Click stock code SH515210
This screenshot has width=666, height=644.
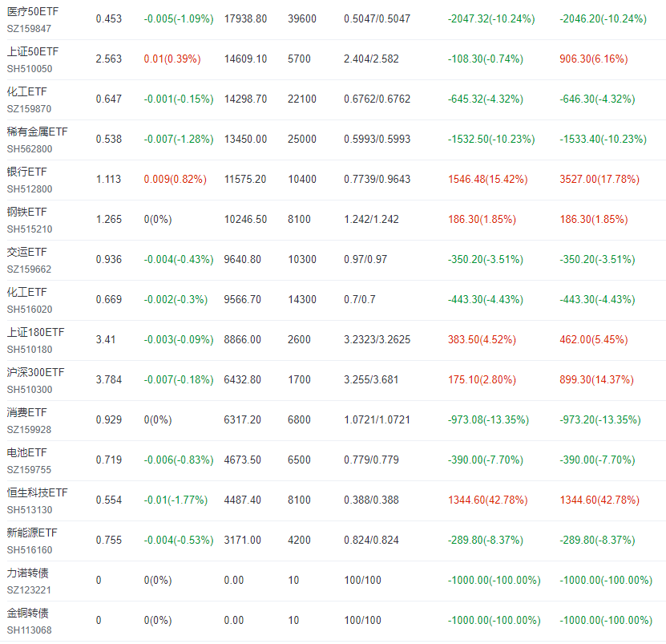[x=30, y=229]
